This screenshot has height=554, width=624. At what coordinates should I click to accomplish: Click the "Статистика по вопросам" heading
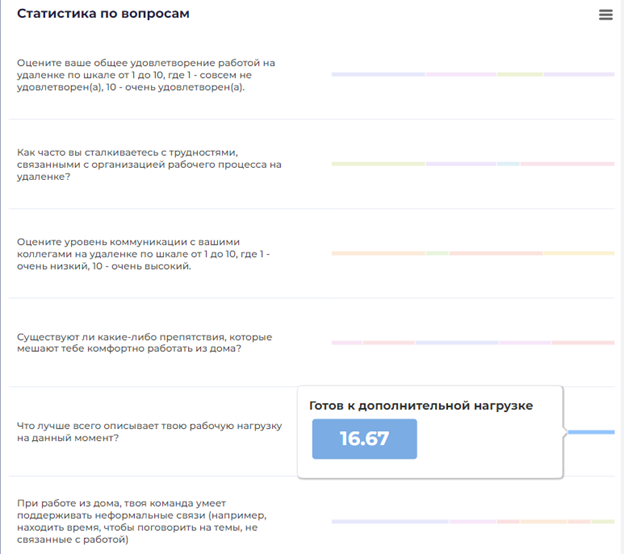tap(103, 14)
